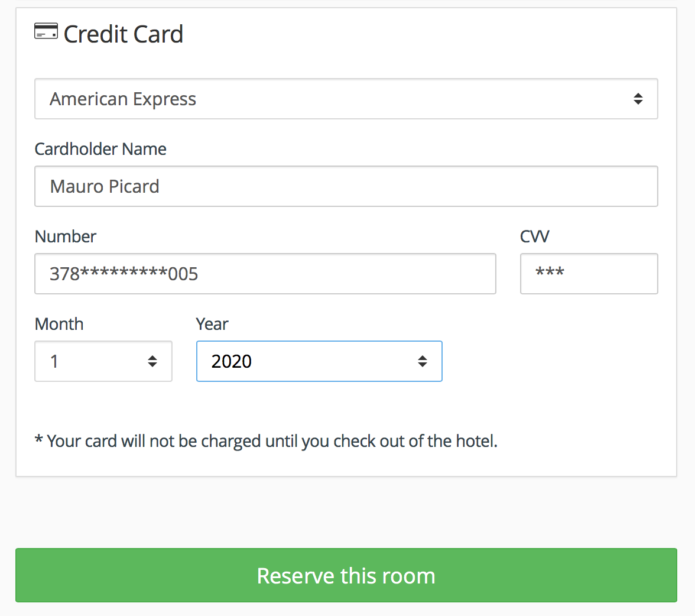Click the Month label above the selector
This screenshot has height=616, width=695.
coord(59,324)
